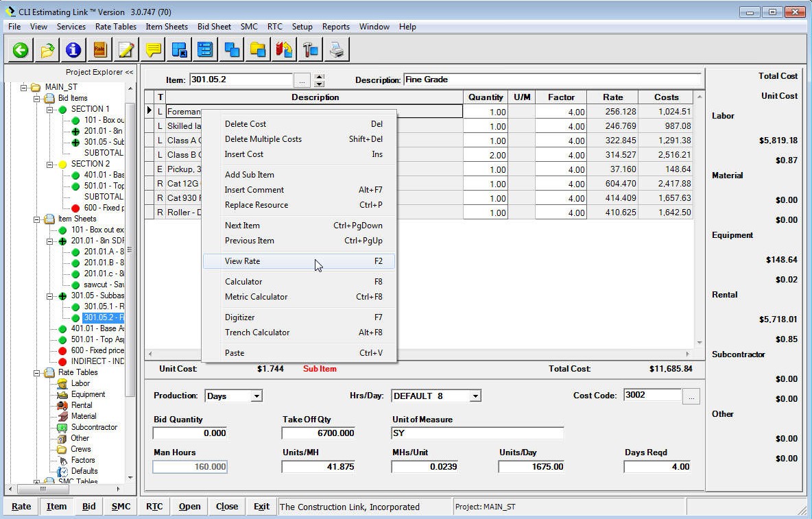Select Replace Resource in the context menu

click(299, 205)
